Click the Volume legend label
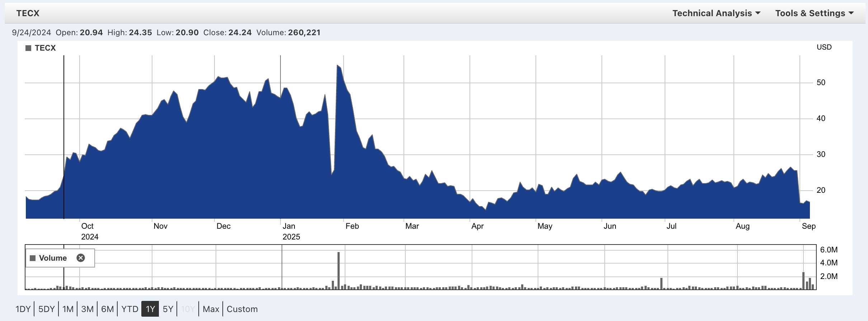This screenshot has height=321, width=868. (53, 258)
